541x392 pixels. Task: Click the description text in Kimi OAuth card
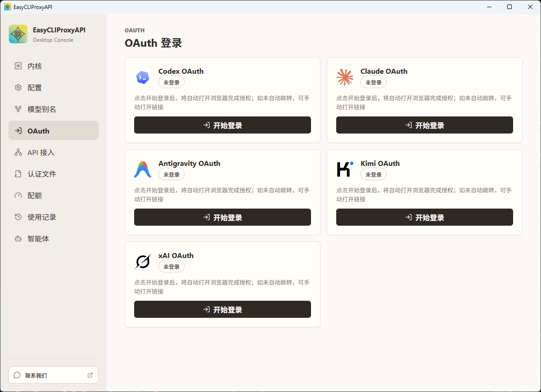click(424, 195)
